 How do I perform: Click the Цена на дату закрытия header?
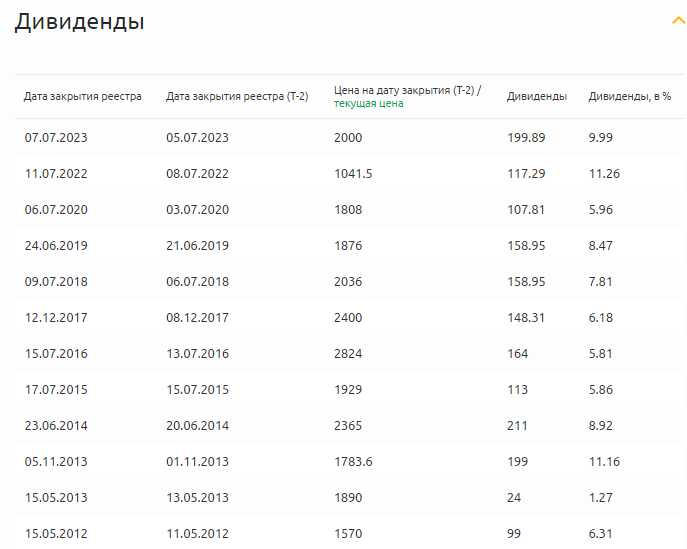[407, 90]
